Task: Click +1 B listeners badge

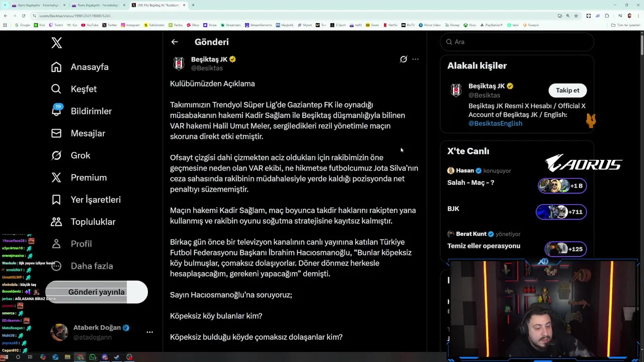Action: (562, 186)
